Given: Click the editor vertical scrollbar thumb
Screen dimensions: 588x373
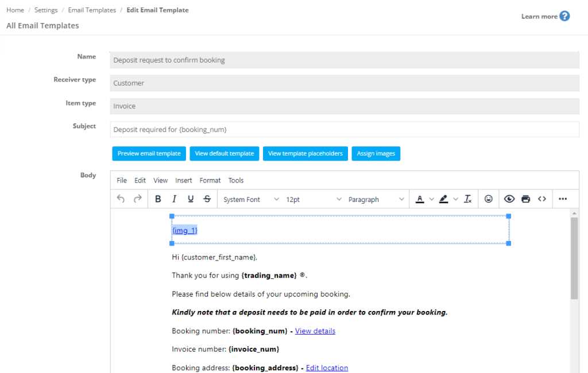Looking at the screenshot, I should click(574, 258).
